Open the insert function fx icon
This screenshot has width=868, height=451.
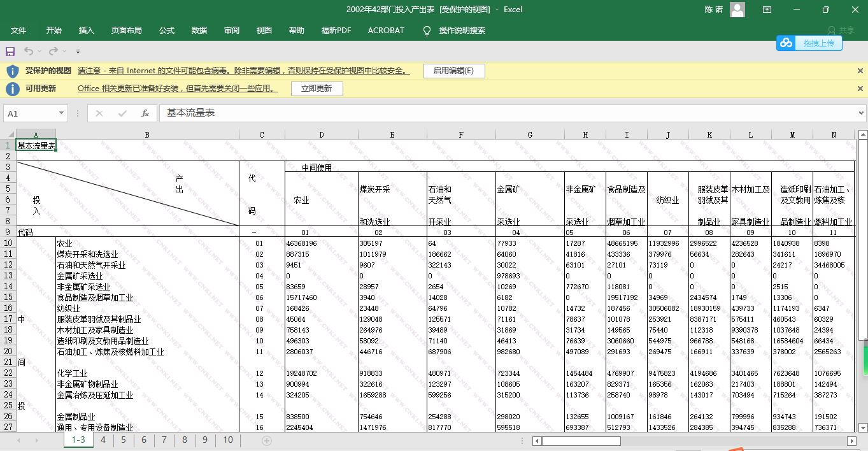[x=145, y=113]
